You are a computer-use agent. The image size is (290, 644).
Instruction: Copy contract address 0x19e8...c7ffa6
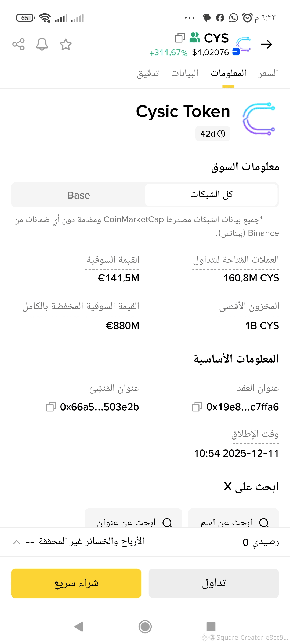point(197,407)
